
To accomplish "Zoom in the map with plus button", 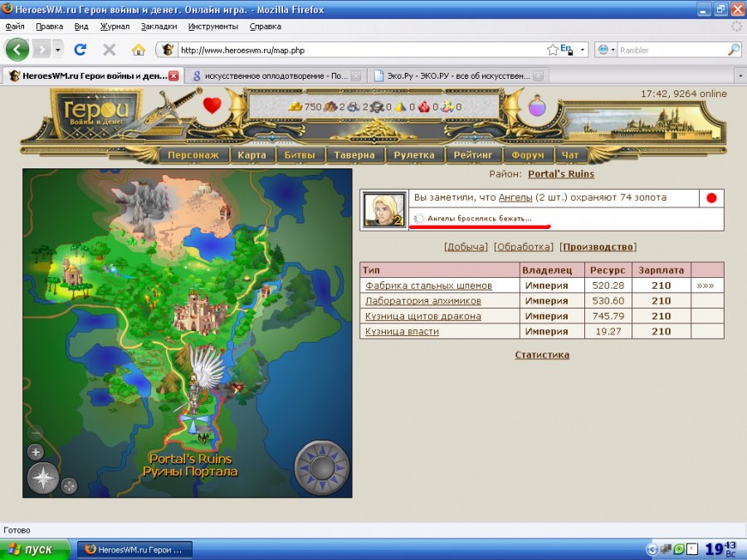I will (36, 452).
